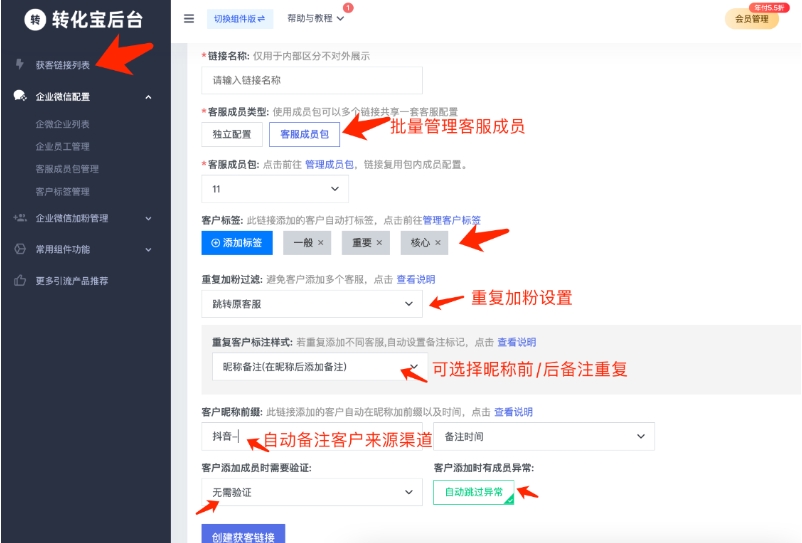Remove the 重要 tag via its X
The width and height of the screenshot is (802, 543).
point(379,243)
